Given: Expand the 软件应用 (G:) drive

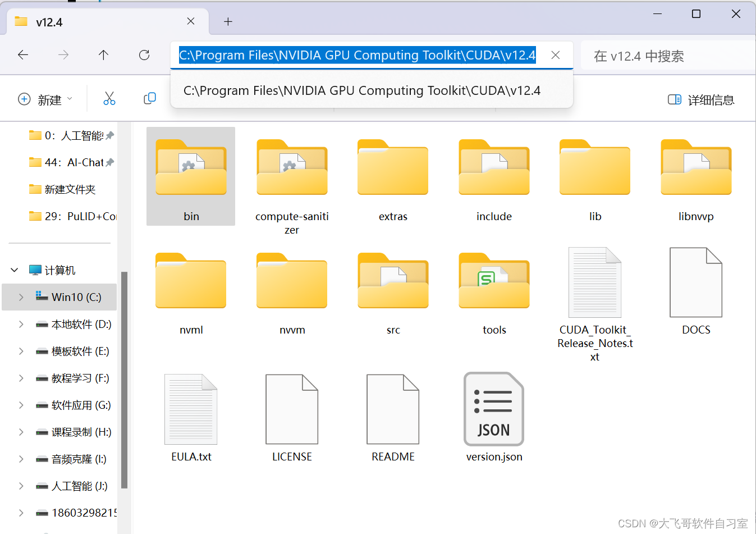Looking at the screenshot, I should point(21,405).
